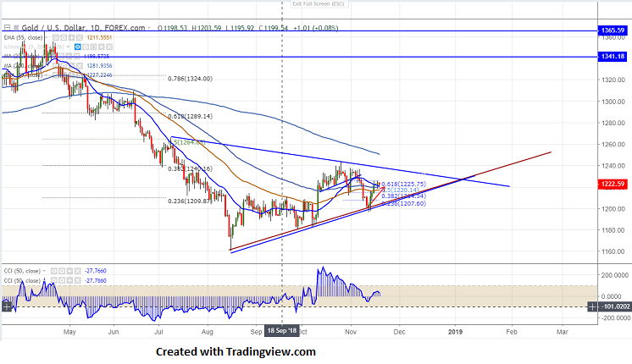Open the Ichimoku settings gear
632x364 pixels.
pyautogui.click(x=86, y=47)
